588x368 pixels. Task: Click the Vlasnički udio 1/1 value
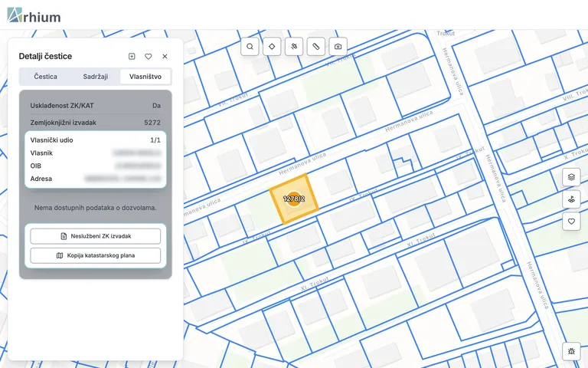[x=155, y=140]
